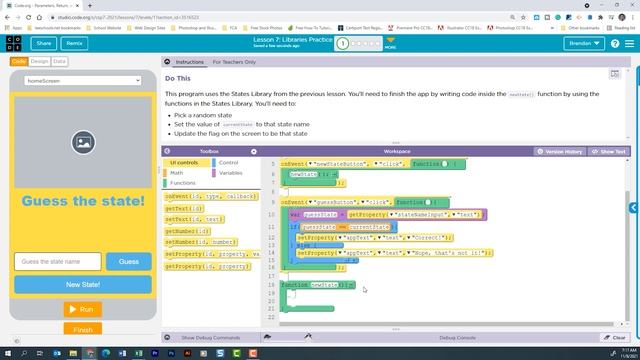Click the Guess app button
Image resolution: width=640 pixels, height=360 pixels.
(129, 261)
